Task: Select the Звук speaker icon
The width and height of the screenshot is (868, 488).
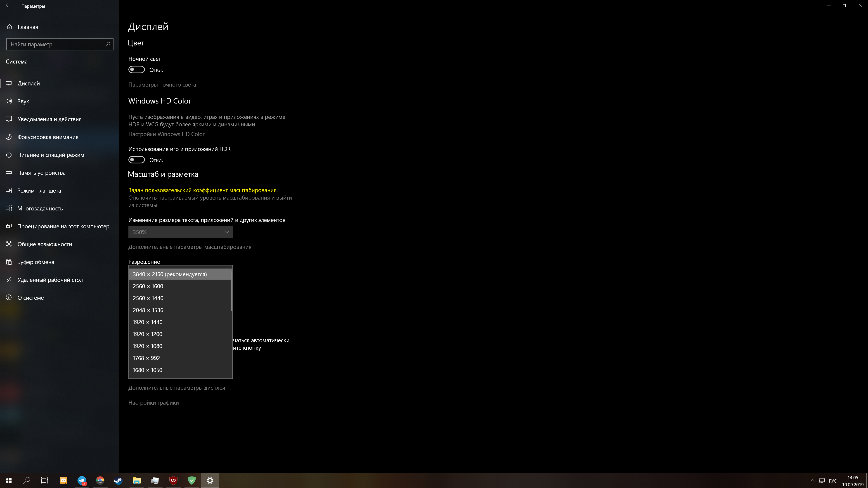Action: (x=9, y=101)
